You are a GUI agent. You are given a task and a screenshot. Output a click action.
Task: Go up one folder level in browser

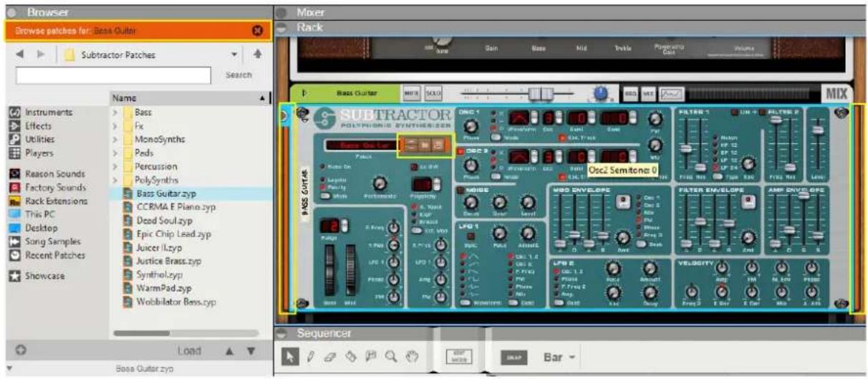pos(258,54)
